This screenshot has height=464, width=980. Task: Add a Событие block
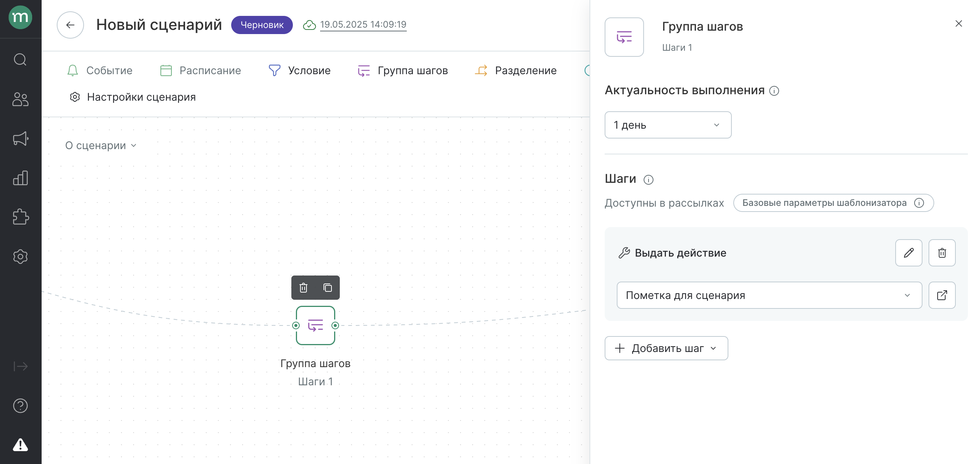pyautogui.click(x=100, y=70)
